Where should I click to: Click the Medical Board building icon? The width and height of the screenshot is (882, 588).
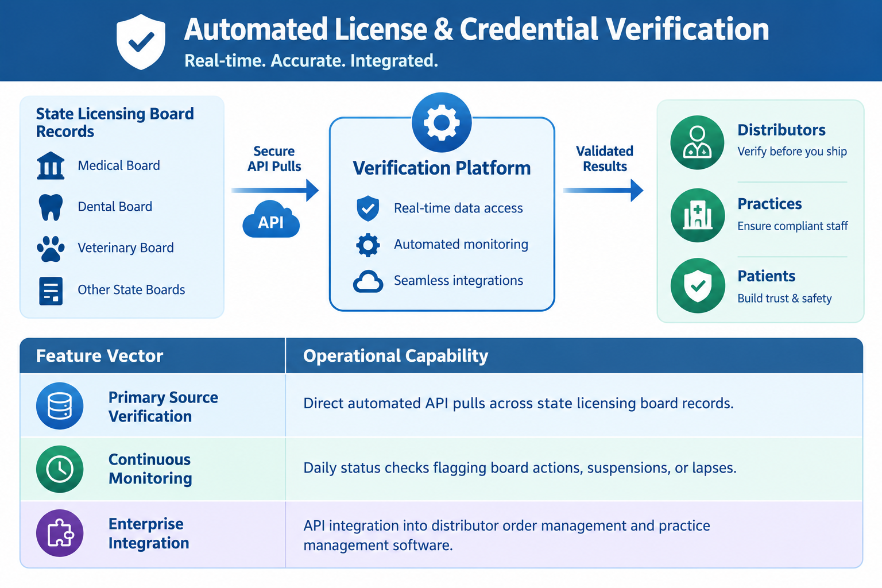click(x=51, y=166)
